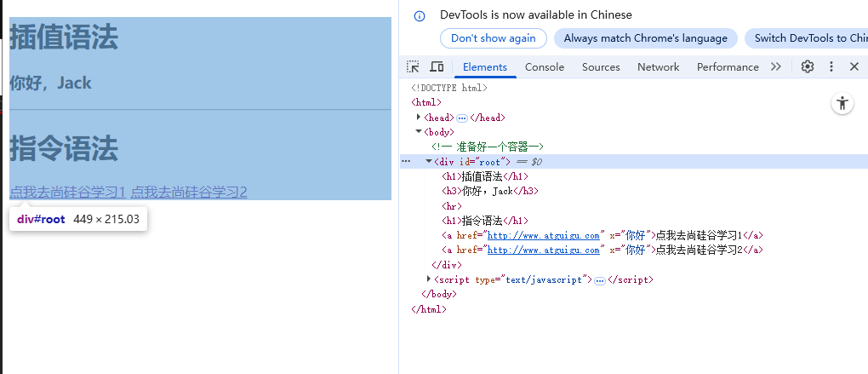Collapse the body element node
This screenshot has height=374, width=868.
point(419,132)
